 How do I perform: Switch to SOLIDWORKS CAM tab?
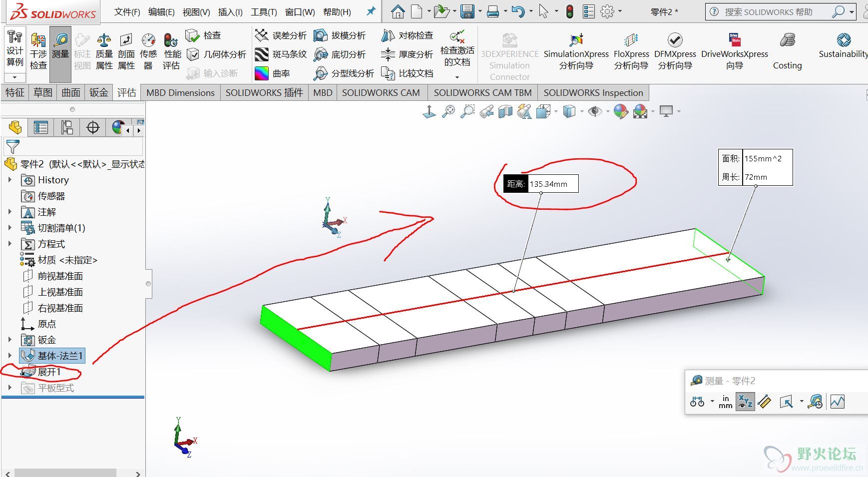click(381, 92)
